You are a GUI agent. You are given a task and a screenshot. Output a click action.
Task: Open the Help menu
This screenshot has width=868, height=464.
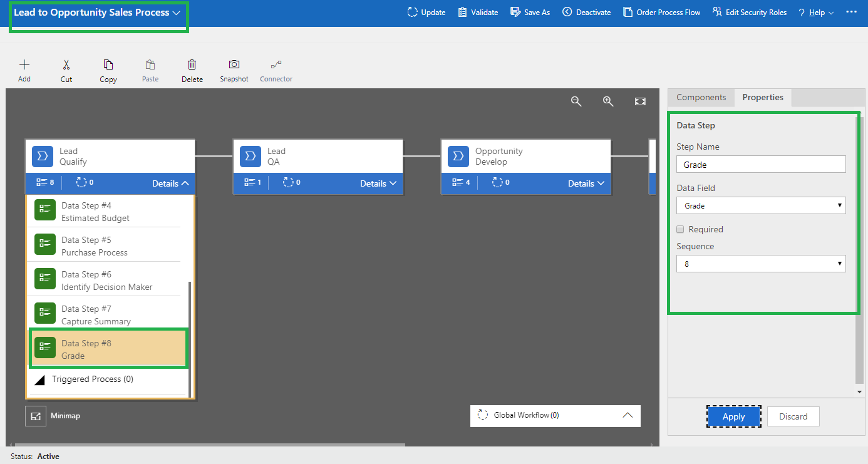pos(816,13)
